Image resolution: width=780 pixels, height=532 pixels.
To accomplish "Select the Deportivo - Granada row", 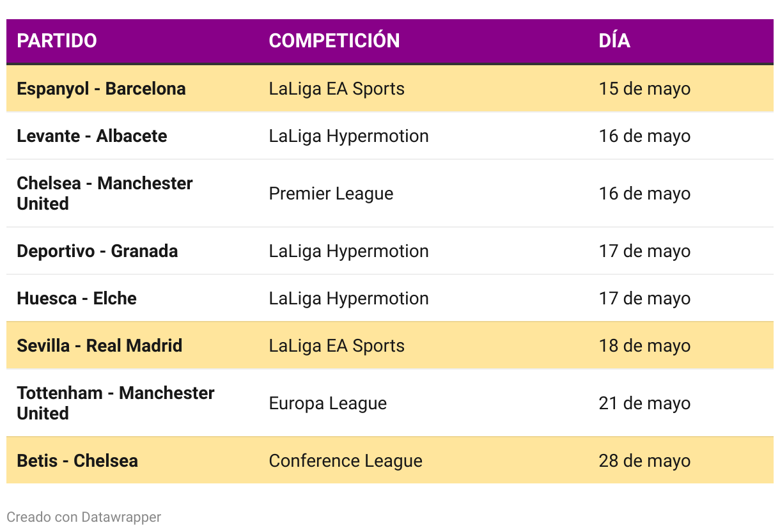I will 390,251.
